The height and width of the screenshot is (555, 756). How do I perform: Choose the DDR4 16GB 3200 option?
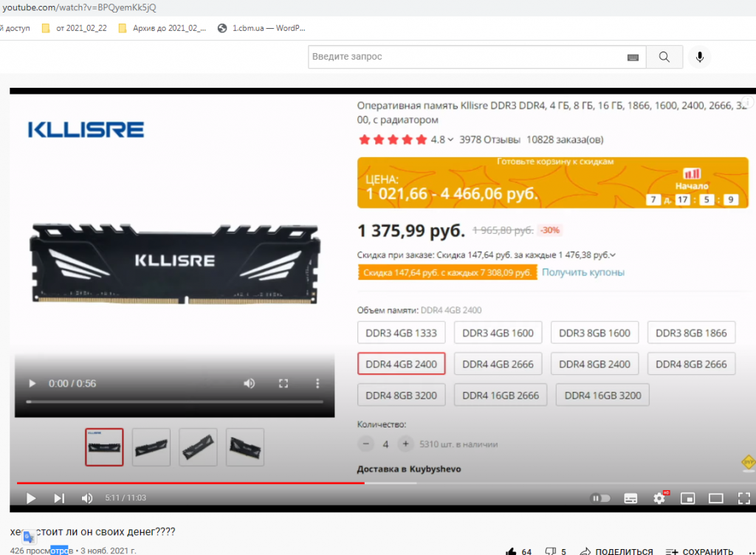click(602, 396)
